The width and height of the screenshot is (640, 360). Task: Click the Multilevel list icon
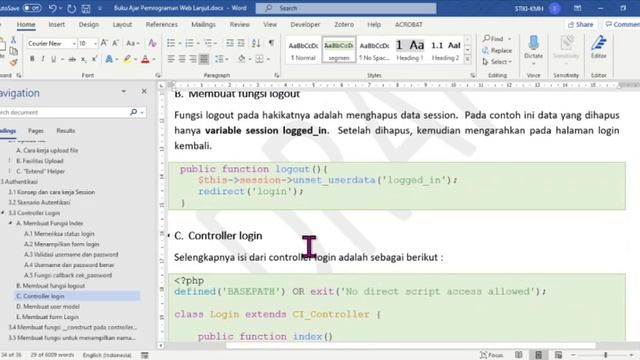point(208,43)
